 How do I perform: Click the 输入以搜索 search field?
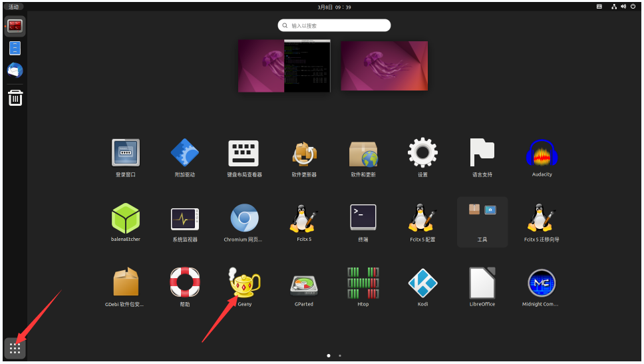pos(334,25)
